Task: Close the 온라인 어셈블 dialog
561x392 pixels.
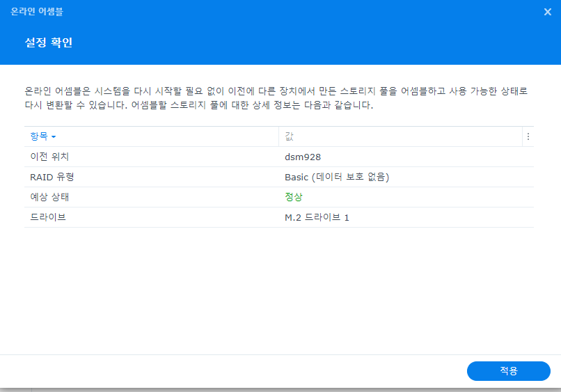Action: tap(547, 12)
